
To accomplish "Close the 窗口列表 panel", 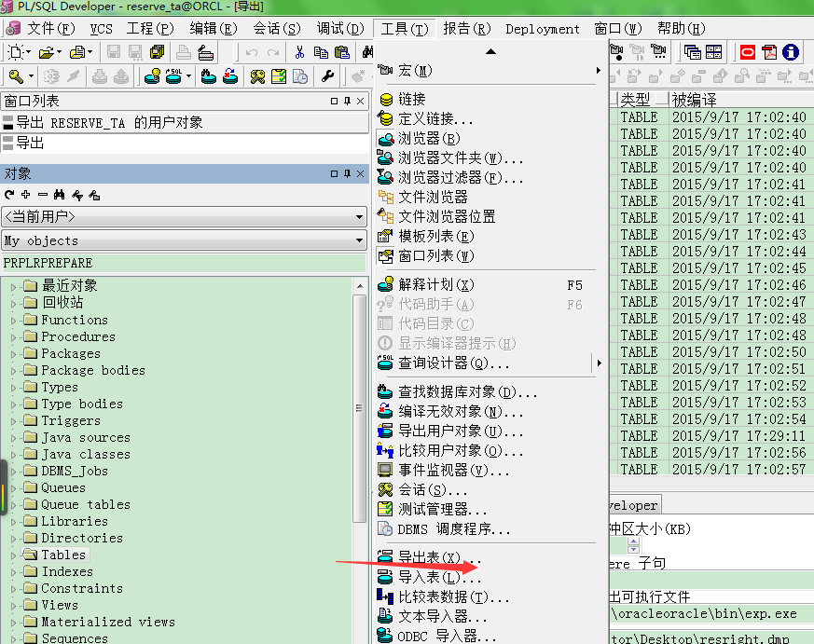I will 360,102.
